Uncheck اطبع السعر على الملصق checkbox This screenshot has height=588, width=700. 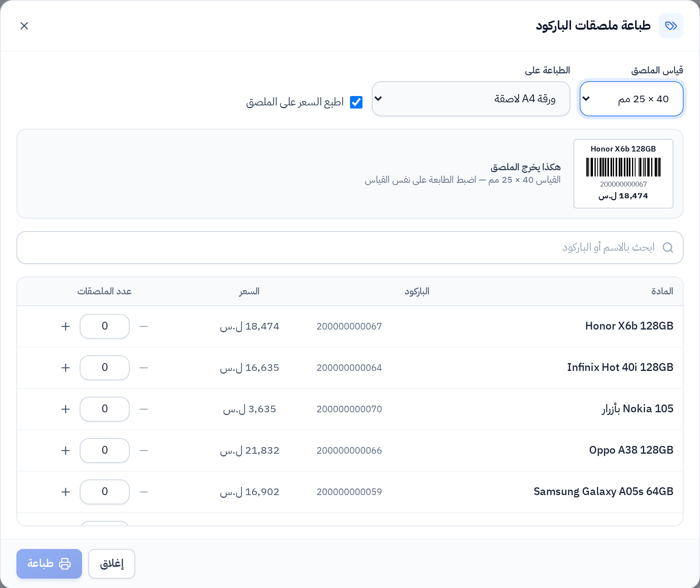coord(356,102)
